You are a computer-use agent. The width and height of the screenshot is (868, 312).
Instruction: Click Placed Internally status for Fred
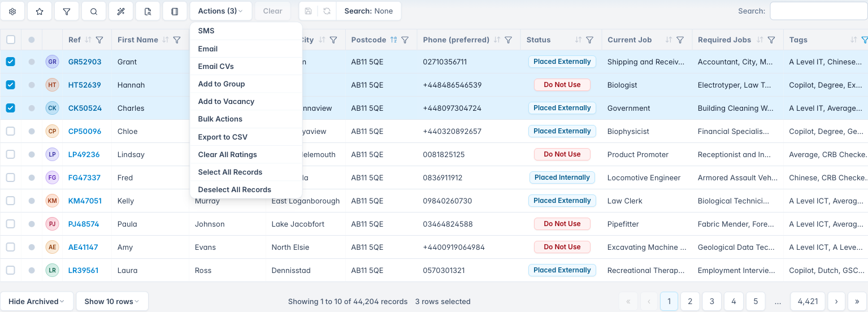(562, 177)
